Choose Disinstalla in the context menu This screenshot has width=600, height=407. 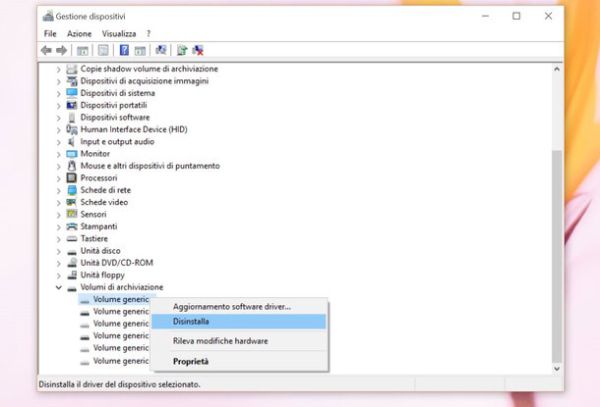(x=239, y=322)
